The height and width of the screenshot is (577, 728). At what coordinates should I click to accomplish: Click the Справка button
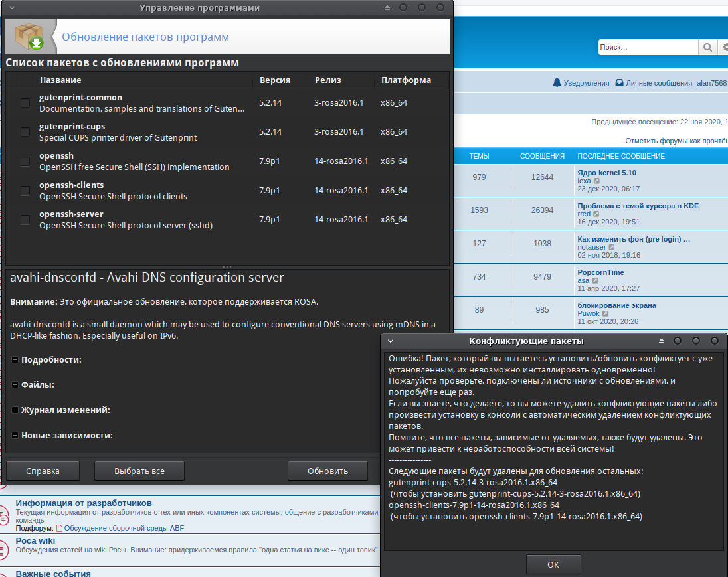pos(43,471)
